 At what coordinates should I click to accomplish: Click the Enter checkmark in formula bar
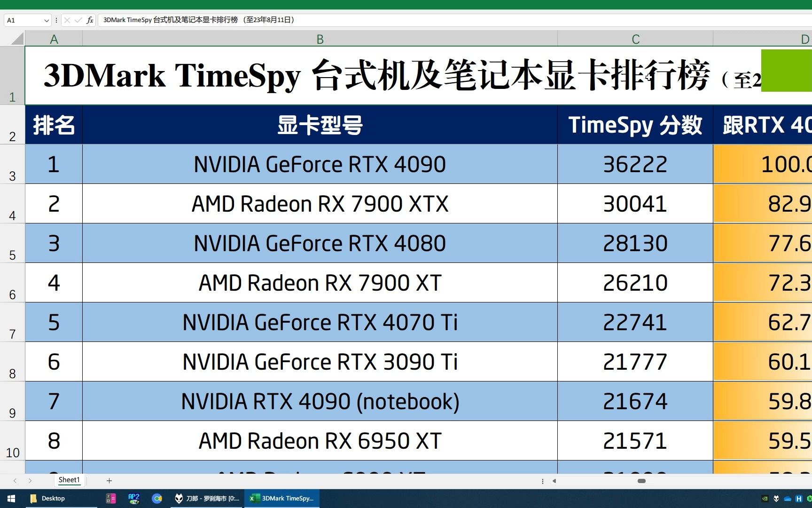(x=78, y=20)
